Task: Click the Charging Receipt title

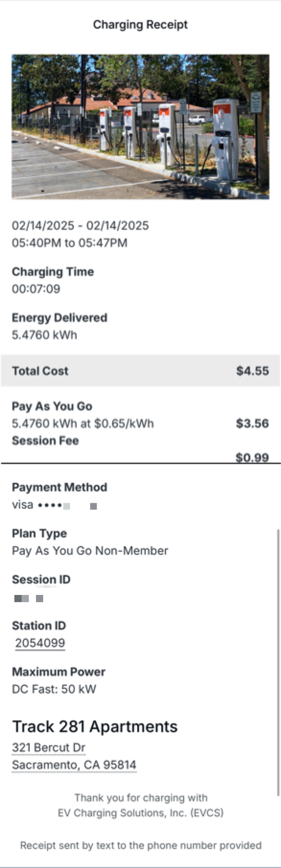Action: point(140,24)
